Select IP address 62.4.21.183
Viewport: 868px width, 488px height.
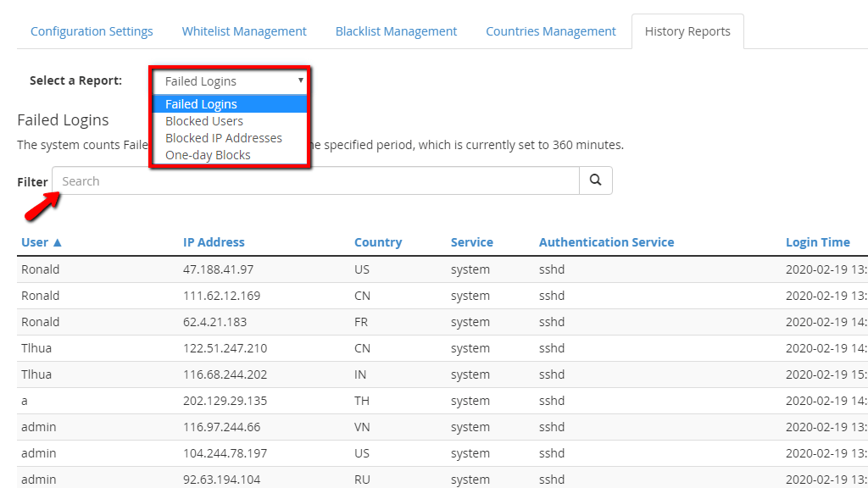pos(214,322)
